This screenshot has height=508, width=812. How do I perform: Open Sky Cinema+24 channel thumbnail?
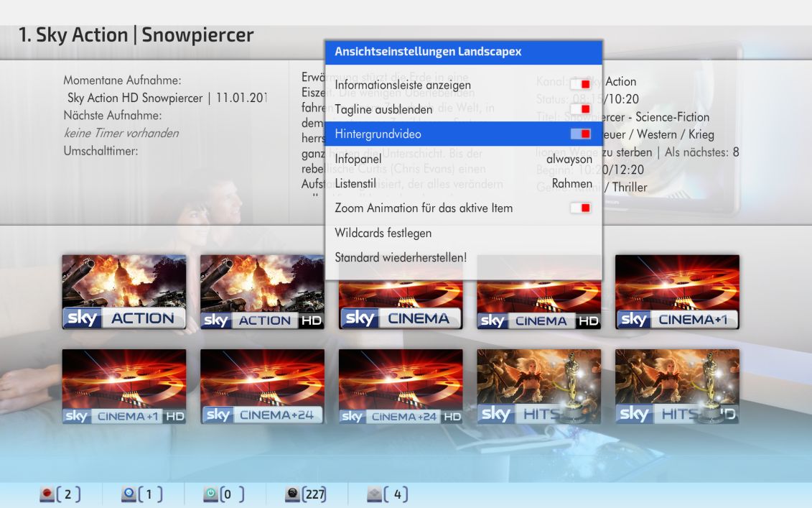pos(263,386)
